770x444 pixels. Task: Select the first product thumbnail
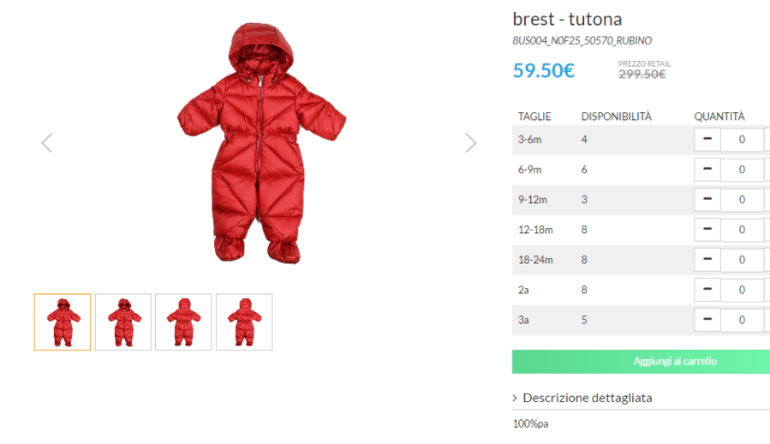coord(62,322)
